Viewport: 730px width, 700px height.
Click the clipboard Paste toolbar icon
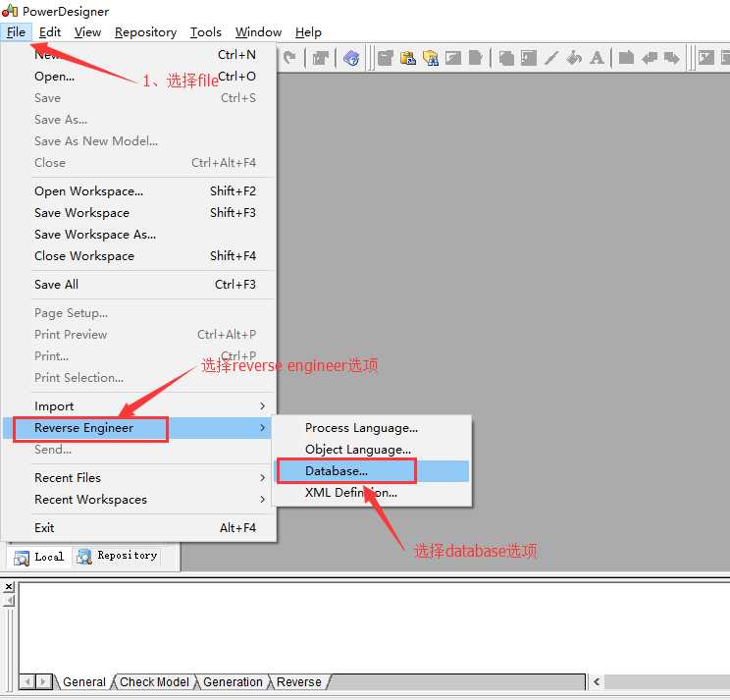[x=408, y=58]
